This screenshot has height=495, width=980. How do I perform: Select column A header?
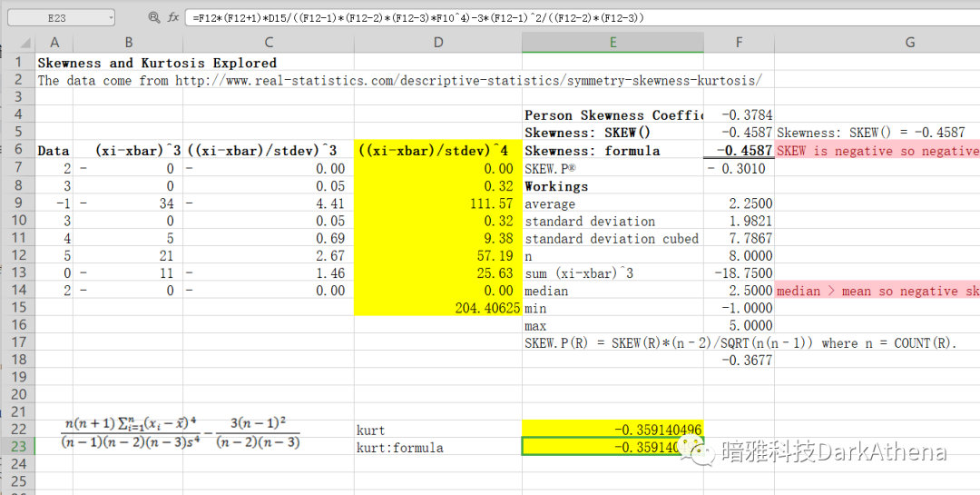tap(54, 43)
